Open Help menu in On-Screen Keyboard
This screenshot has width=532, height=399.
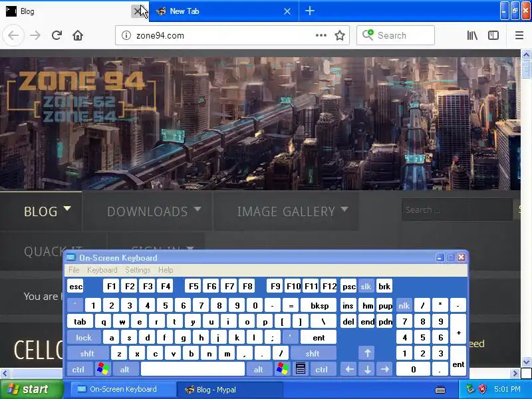coord(166,270)
